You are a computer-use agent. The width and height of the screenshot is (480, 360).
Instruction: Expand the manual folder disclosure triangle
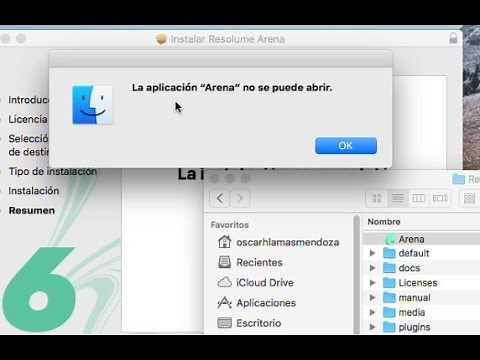click(372, 297)
